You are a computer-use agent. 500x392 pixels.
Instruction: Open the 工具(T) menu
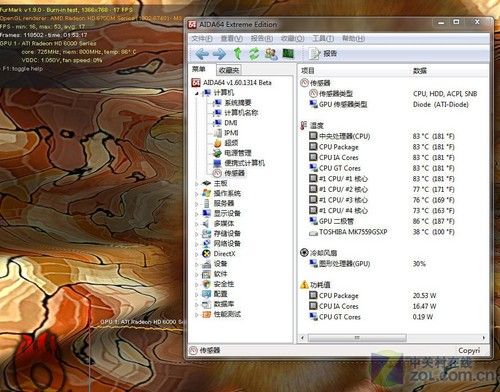tap(323, 39)
